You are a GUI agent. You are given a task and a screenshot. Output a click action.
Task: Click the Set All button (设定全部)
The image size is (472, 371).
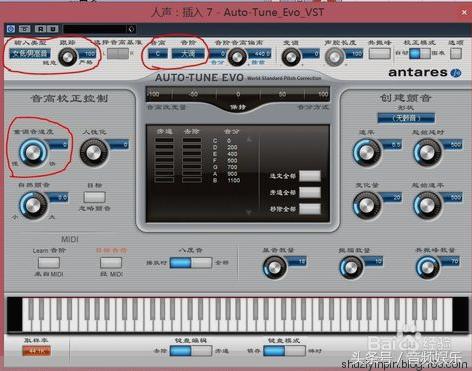310,176
